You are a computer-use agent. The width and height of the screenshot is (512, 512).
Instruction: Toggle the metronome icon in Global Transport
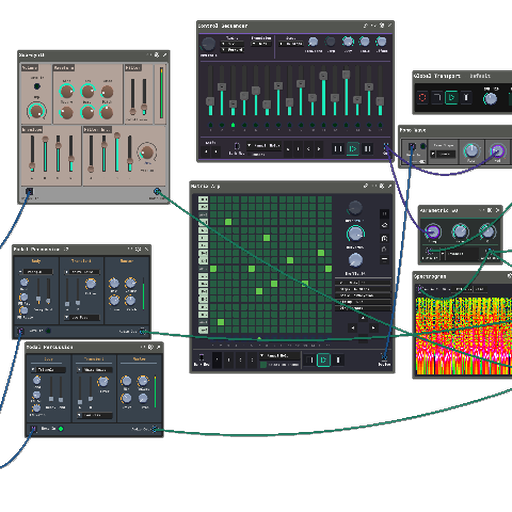[466, 98]
